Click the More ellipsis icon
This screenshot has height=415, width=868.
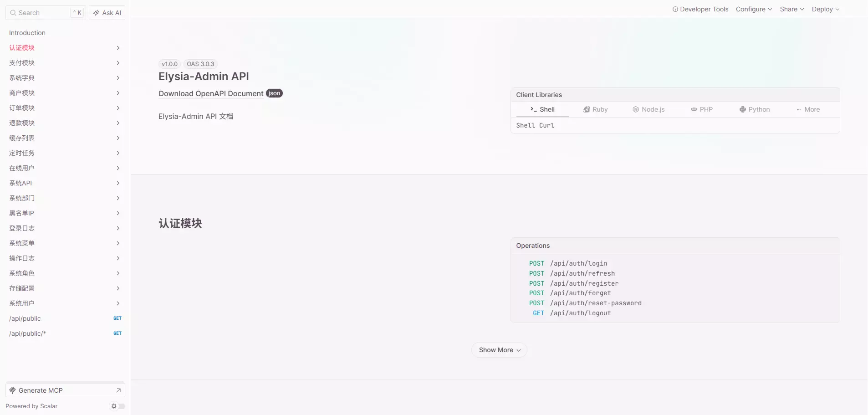coord(799,109)
